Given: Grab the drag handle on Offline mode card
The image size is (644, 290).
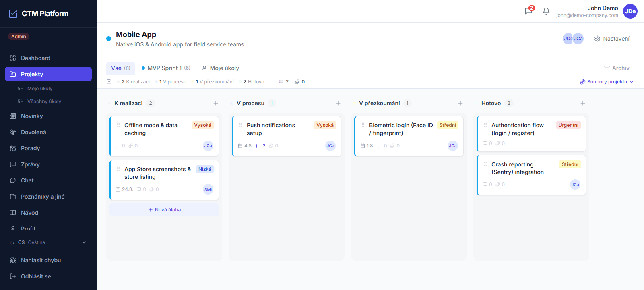Looking at the screenshot, I should pos(118,125).
